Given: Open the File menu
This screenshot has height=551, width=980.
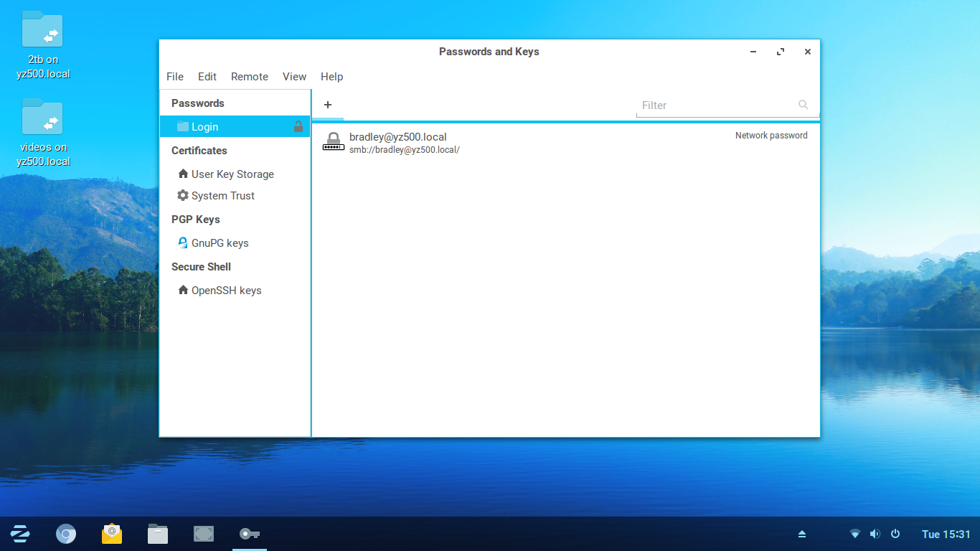Looking at the screenshot, I should [175, 77].
